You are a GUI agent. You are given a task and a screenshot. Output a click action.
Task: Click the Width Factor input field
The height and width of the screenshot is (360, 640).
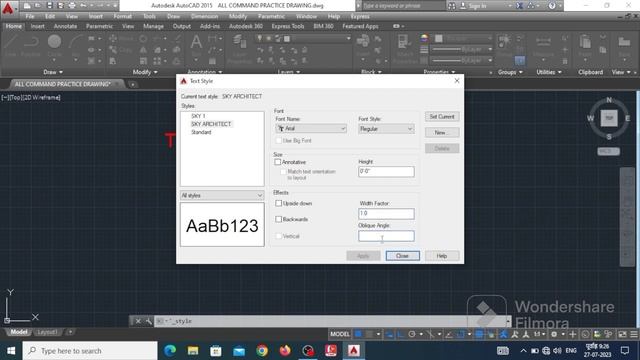coord(386,213)
